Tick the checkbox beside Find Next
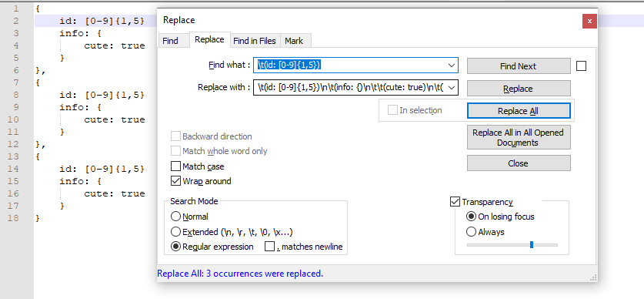644x299 pixels. point(581,66)
